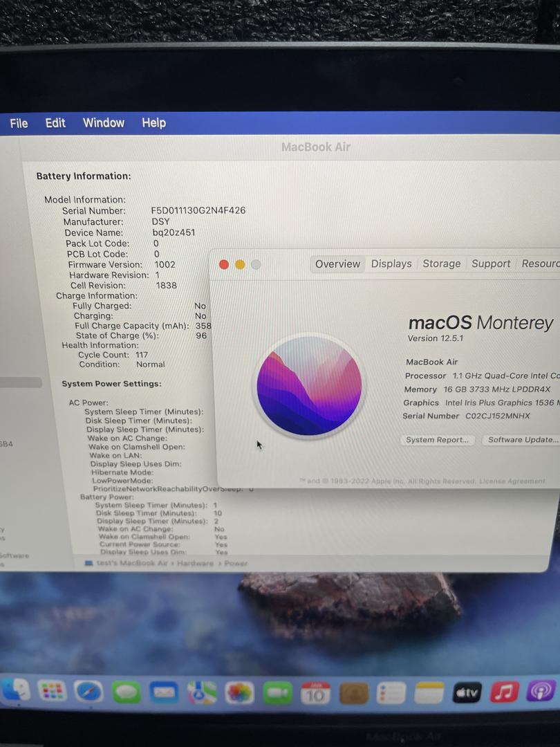The height and width of the screenshot is (747, 560).
Task: Open Podcasts from the Dock
Action: tap(541, 690)
